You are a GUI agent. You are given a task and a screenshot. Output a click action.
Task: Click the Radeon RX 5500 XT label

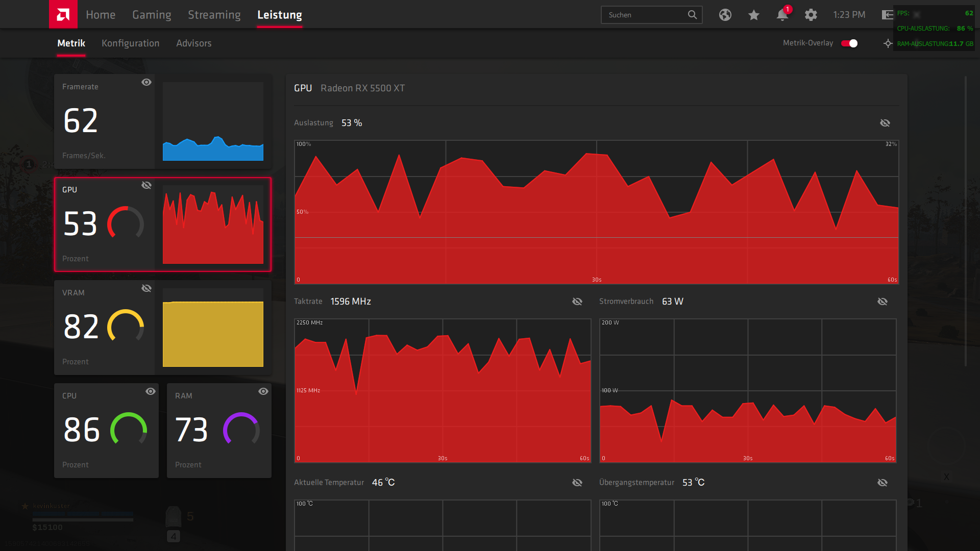tap(362, 88)
